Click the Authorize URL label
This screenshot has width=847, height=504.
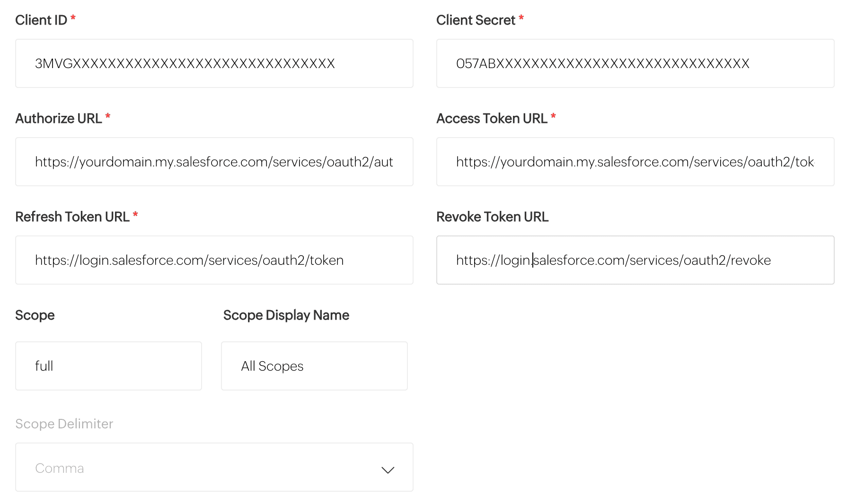[59, 118]
